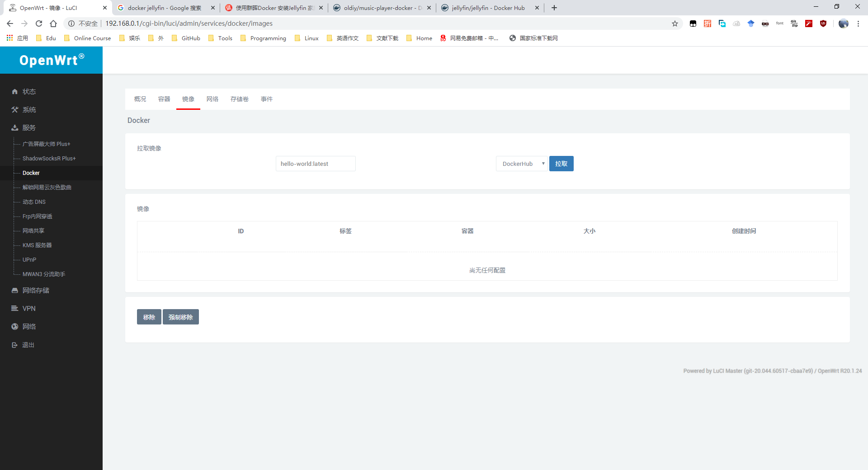Click the 拉取 pull button
Image resolution: width=868 pixels, height=470 pixels.
coord(561,164)
